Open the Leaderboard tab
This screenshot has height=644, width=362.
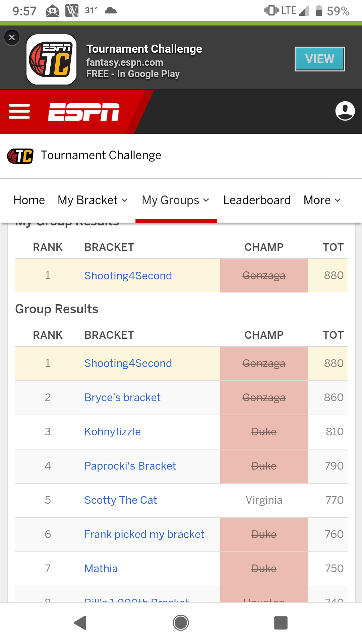257,200
